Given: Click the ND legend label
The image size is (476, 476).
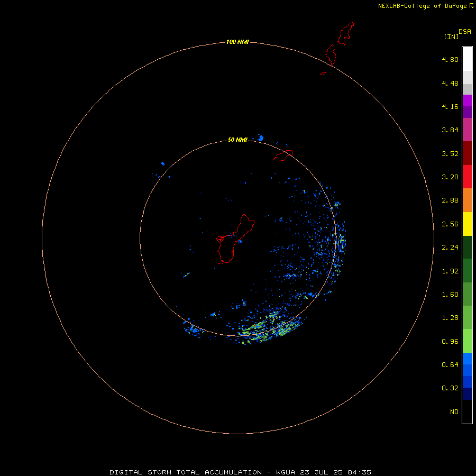Looking at the screenshot, I should click(454, 412).
